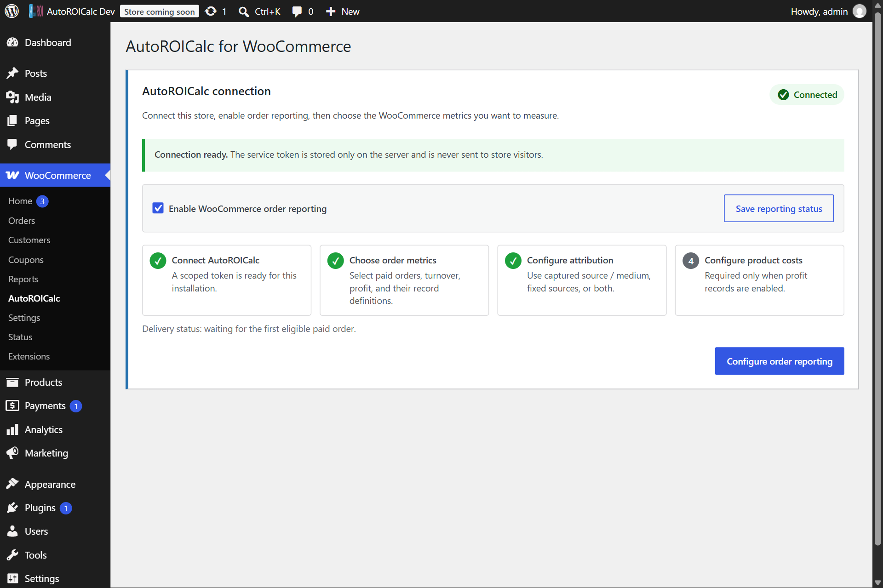
Task: Open the comments bubble in admin bar
Action: click(297, 11)
